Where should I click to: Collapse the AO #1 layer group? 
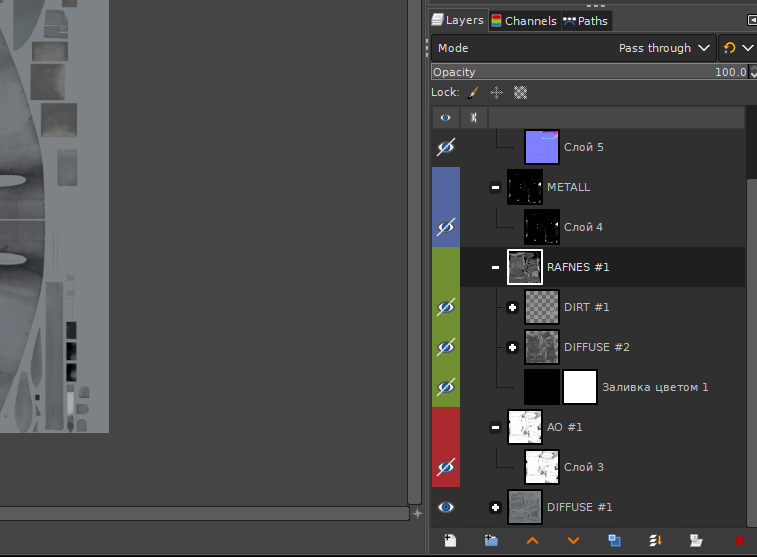495,427
